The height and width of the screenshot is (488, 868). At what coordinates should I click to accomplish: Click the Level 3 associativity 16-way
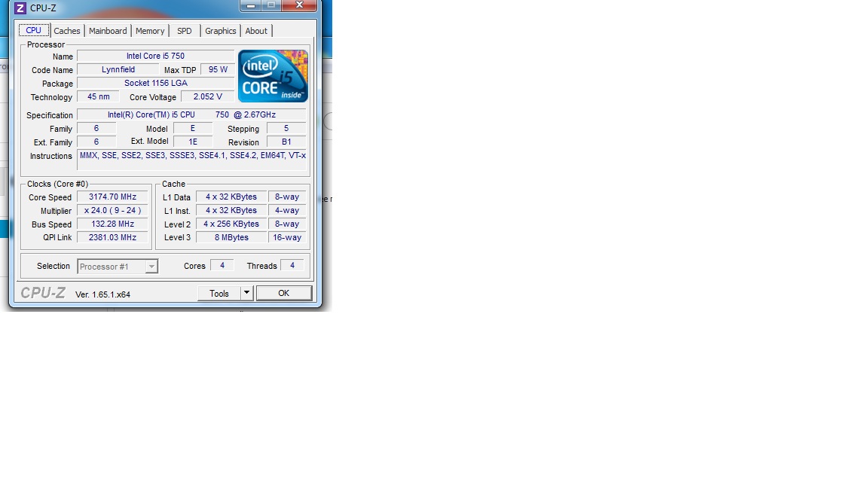(287, 237)
